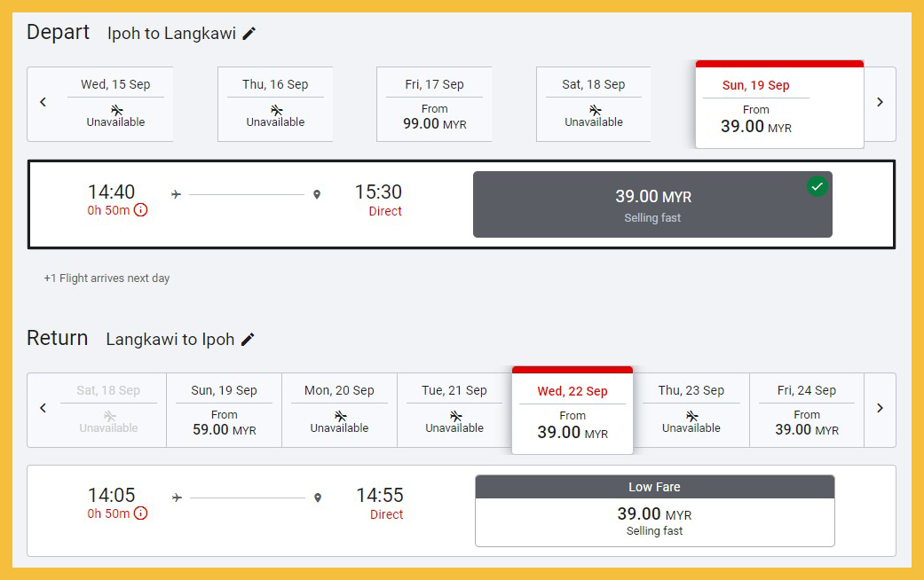Select Fri, 17 Sep departure date
This screenshot has height=580, width=924.
(x=434, y=104)
